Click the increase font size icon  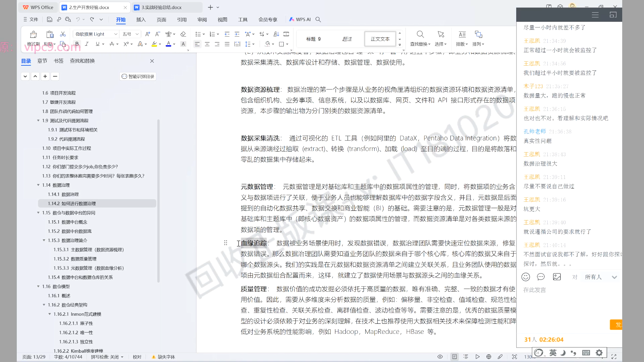click(148, 34)
